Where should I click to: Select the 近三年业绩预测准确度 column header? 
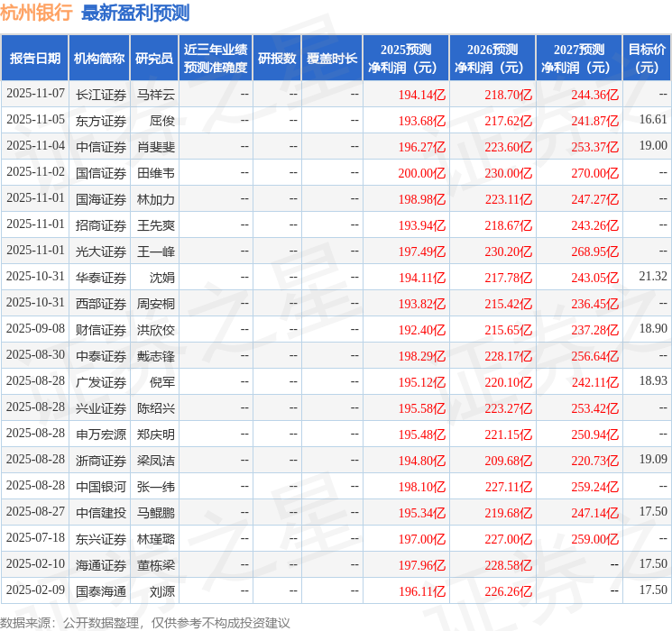[x=216, y=58]
